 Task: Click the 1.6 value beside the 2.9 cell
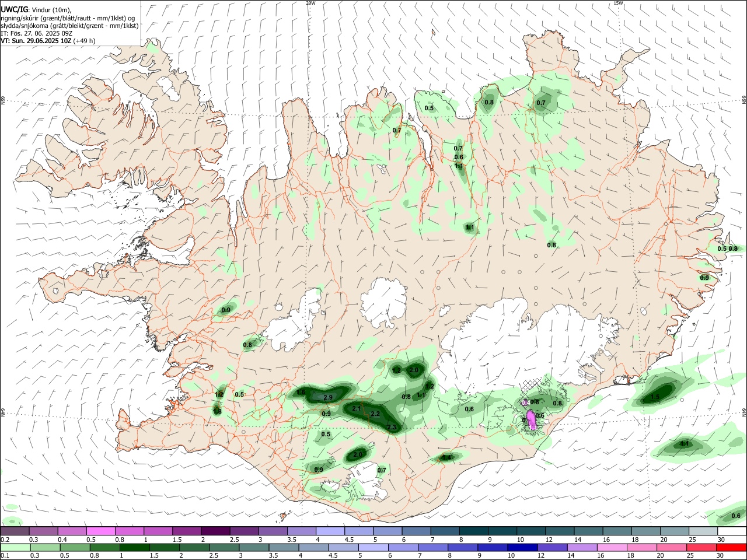coord(301,393)
